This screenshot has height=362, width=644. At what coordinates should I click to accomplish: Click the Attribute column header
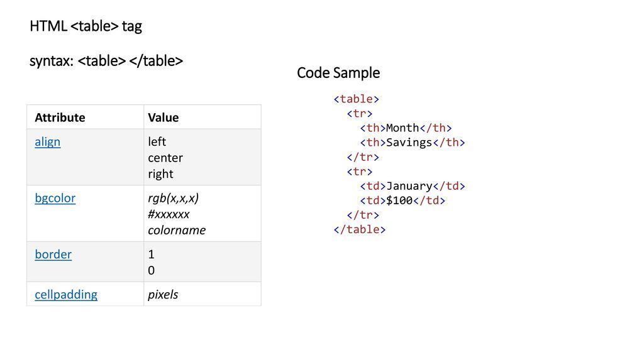(x=60, y=118)
